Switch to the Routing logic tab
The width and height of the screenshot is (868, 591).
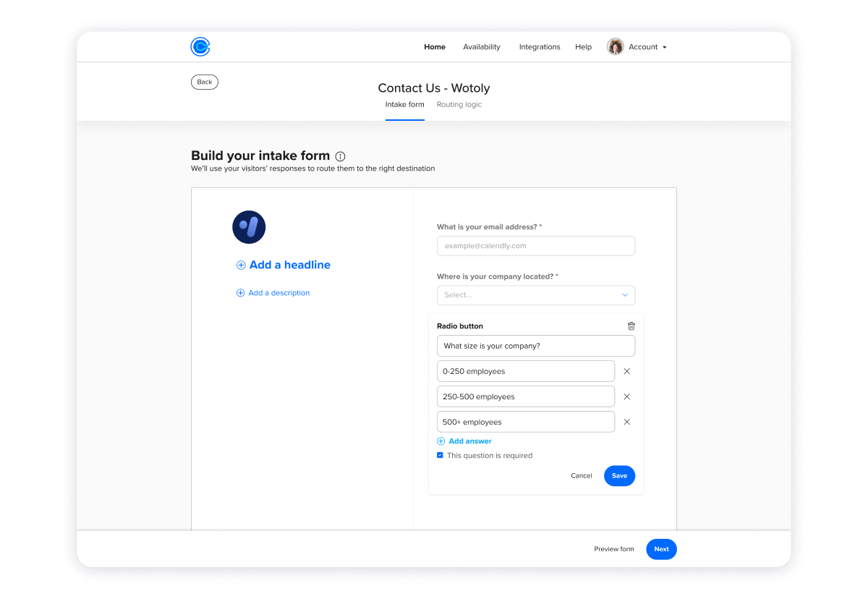(459, 105)
